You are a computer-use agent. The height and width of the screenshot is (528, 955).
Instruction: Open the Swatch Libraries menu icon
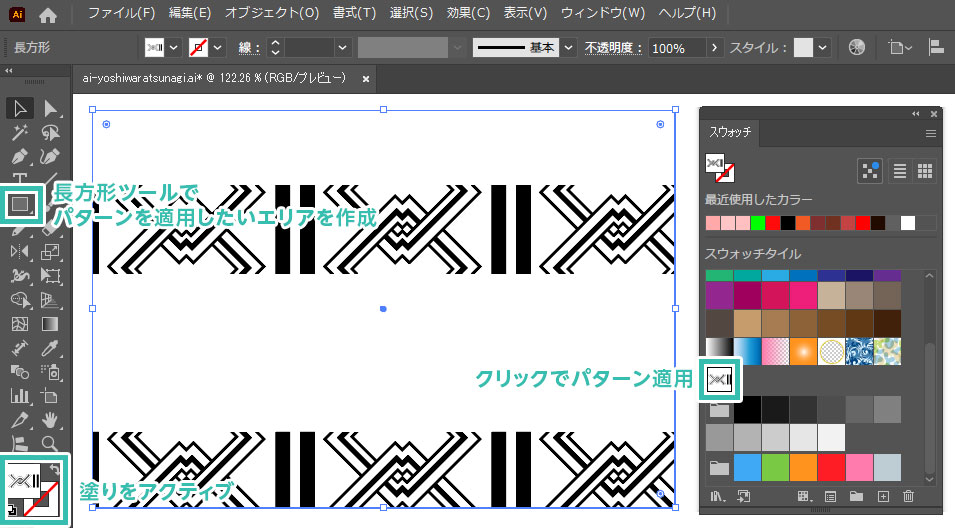pyautogui.click(x=717, y=496)
